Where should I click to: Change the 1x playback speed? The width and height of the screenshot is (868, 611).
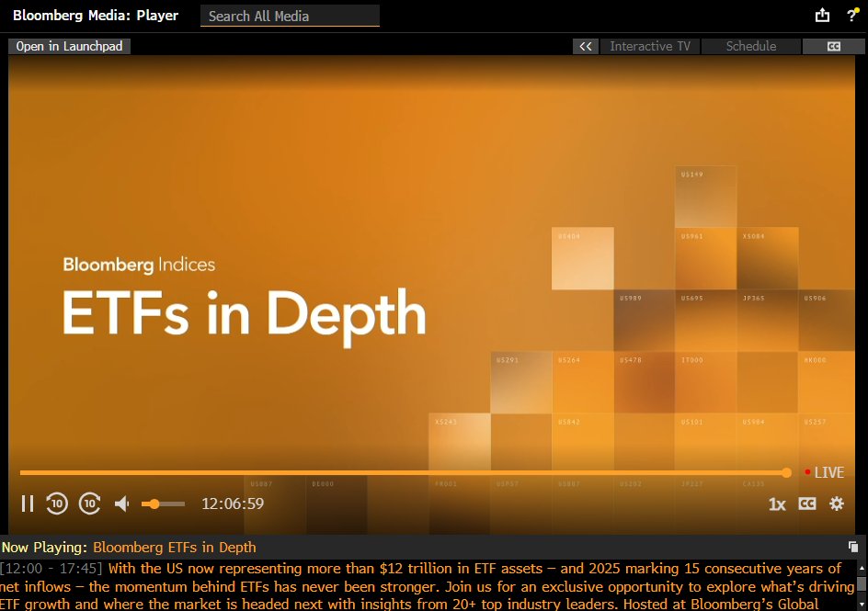click(777, 504)
